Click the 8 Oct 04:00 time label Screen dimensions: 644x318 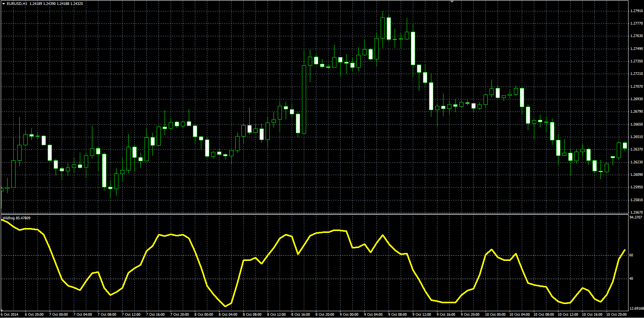coord(228,315)
